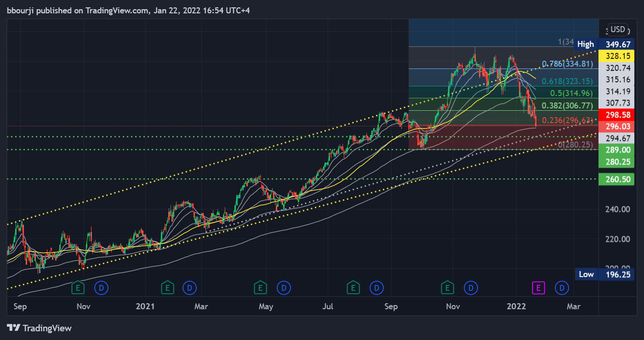This screenshot has width=644, height=340.
Task: Open the dividend D marker just after Nov 2021
Action: click(470, 288)
